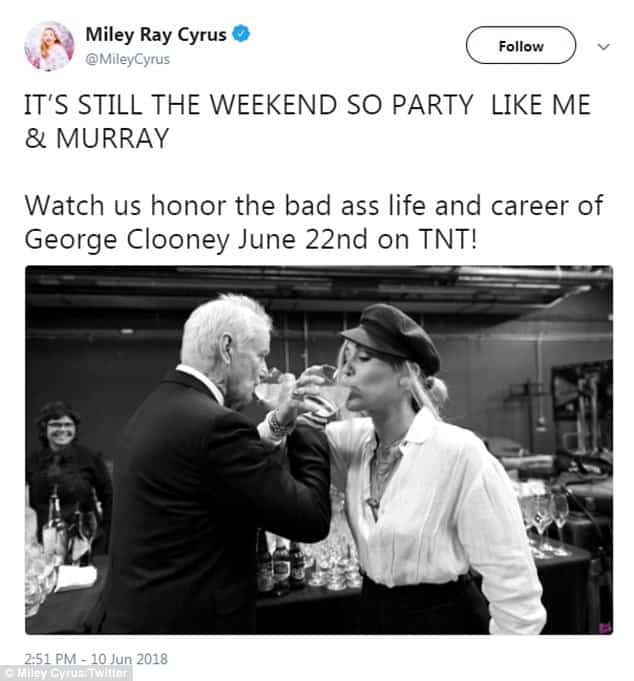Click the blue verified badge
This screenshot has width=634, height=681.
coord(240,36)
